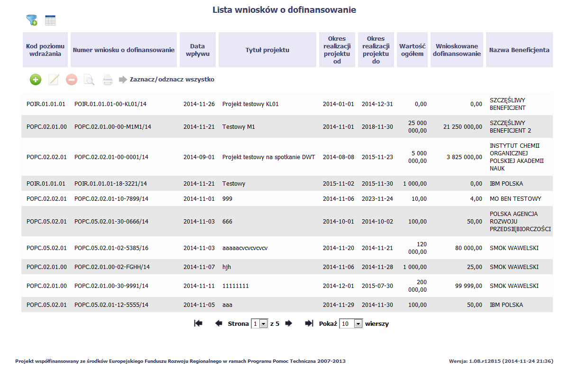This screenshot has height=377, width=588.
Task: Select row POPC.05.02.01-02-5385/16
Action: point(287,248)
